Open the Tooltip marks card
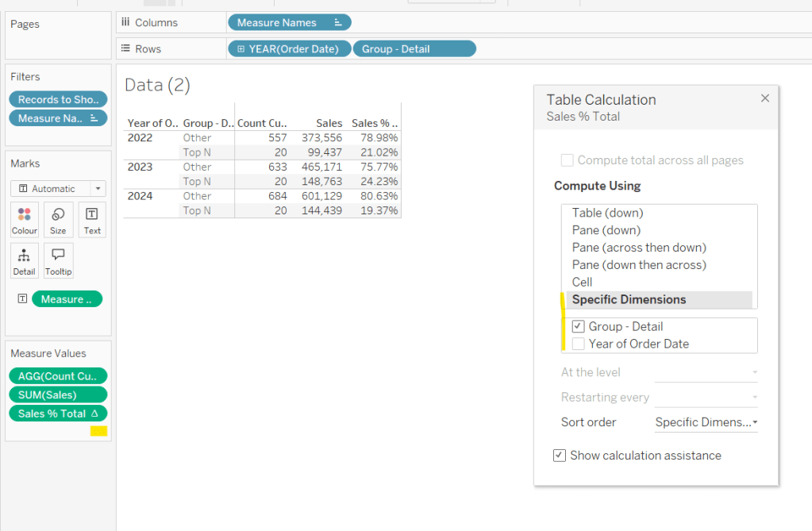 (x=58, y=260)
